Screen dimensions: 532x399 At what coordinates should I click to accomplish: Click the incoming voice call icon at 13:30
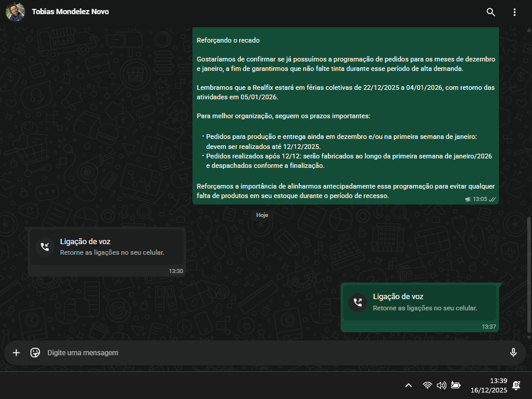pyautogui.click(x=45, y=246)
